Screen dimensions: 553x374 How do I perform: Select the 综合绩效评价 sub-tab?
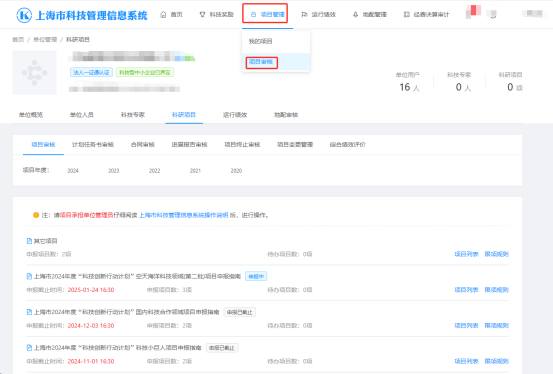coord(348,144)
